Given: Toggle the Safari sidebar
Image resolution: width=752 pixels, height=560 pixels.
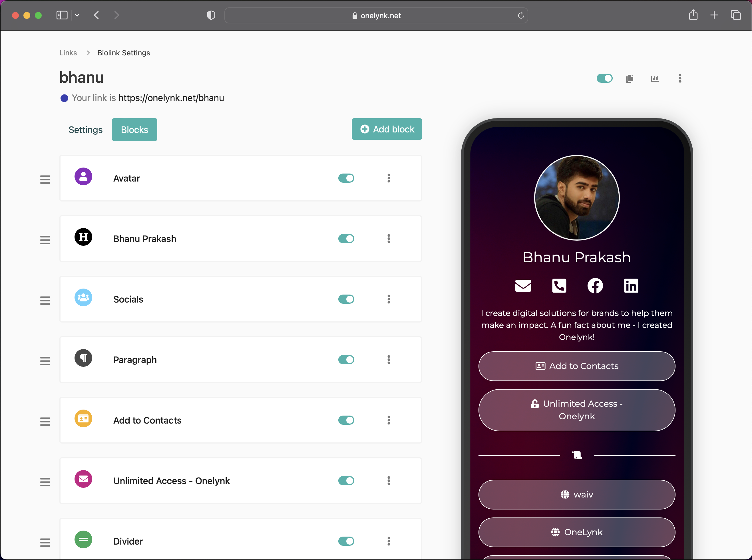Looking at the screenshot, I should 62,15.
